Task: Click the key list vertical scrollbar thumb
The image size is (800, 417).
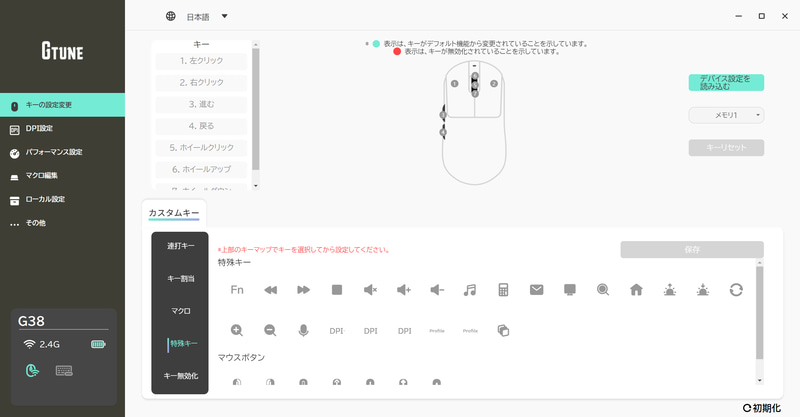Action: (x=256, y=109)
